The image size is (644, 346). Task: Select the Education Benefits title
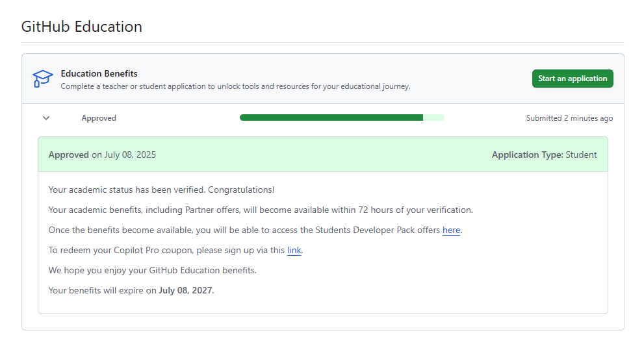pos(99,73)
